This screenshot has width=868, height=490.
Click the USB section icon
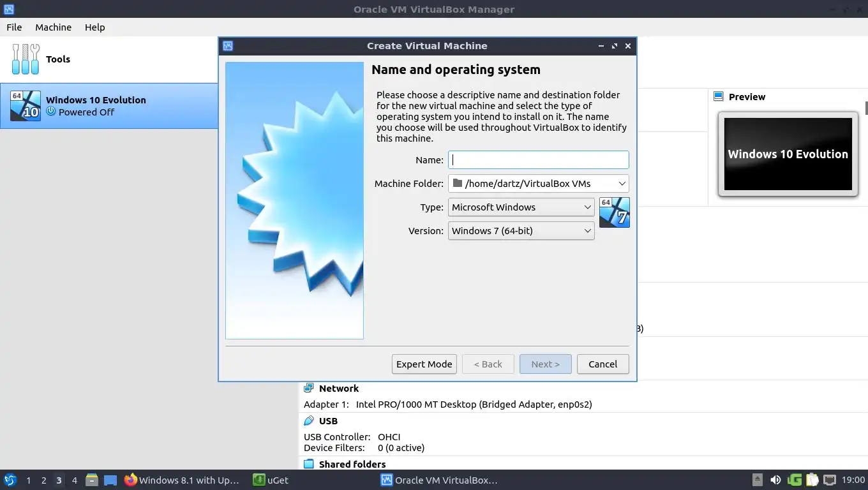309,420
